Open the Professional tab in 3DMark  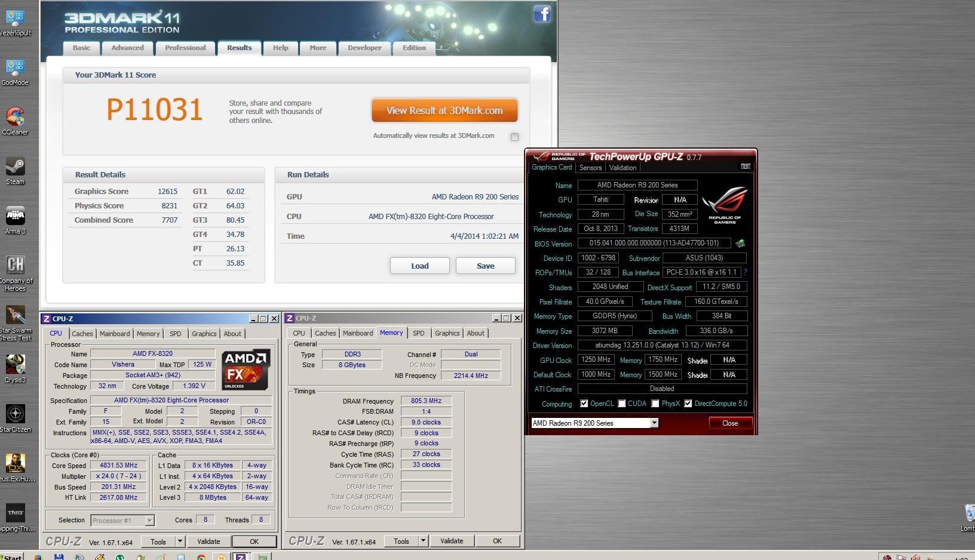pyautogui.click(x=185, y=48)
